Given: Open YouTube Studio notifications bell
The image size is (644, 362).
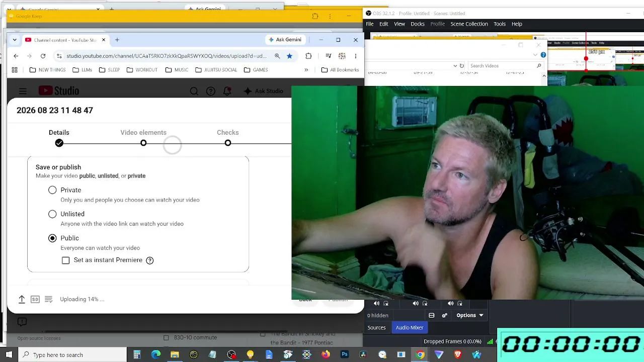Looking at the screenshot, I should click(x=227, y=91).
